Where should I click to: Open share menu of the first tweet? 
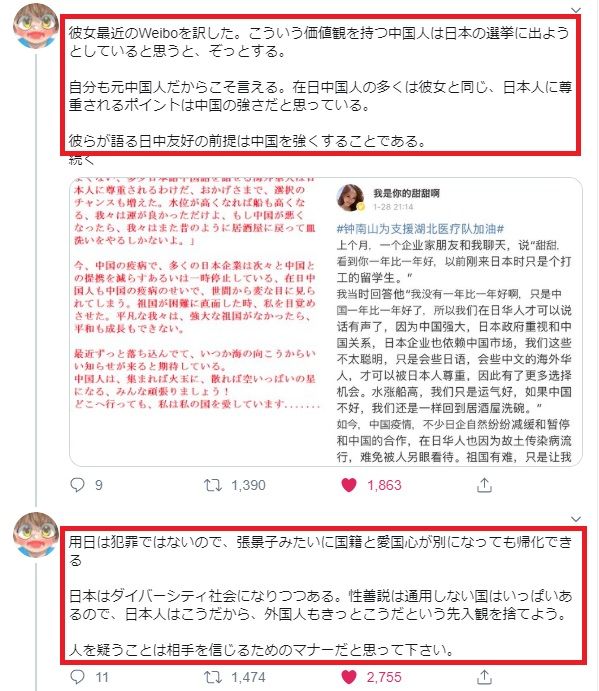click(484, 484)
